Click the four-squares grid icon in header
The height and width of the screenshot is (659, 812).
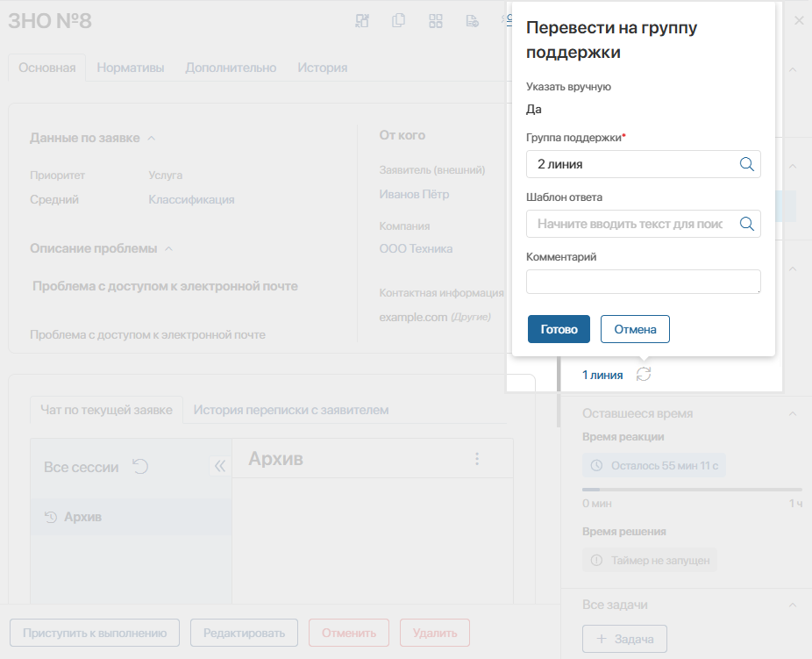coord(436,21)
